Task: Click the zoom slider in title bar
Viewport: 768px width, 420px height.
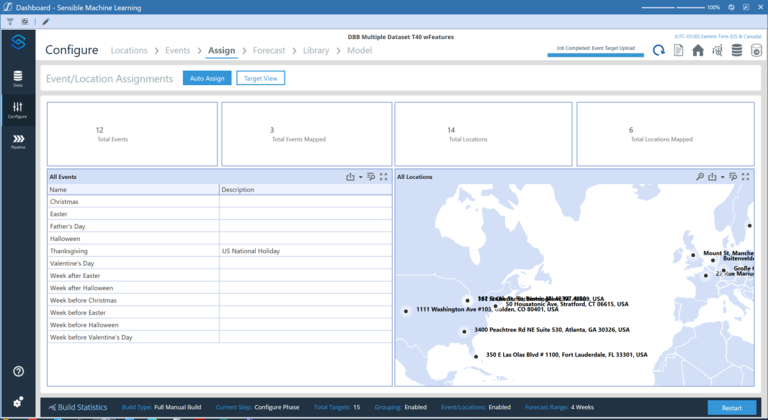Action: coord(673,7)
